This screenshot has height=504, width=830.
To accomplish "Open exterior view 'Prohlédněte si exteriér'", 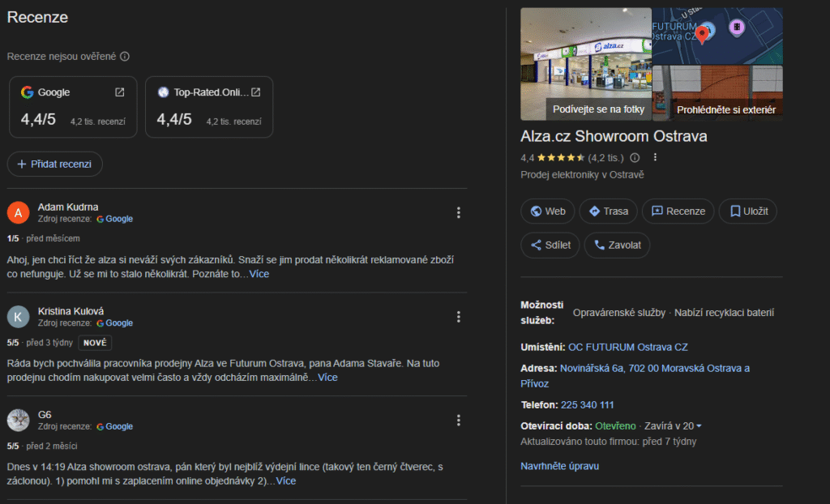I will (x=717, y=93).
